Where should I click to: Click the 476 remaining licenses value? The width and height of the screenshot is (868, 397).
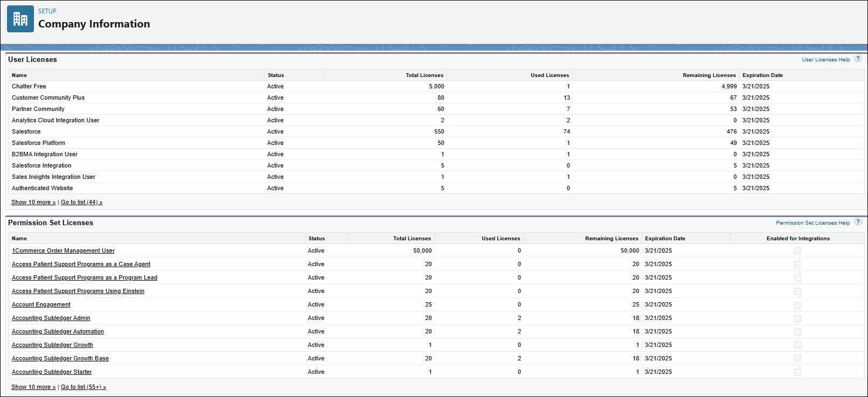732,131
